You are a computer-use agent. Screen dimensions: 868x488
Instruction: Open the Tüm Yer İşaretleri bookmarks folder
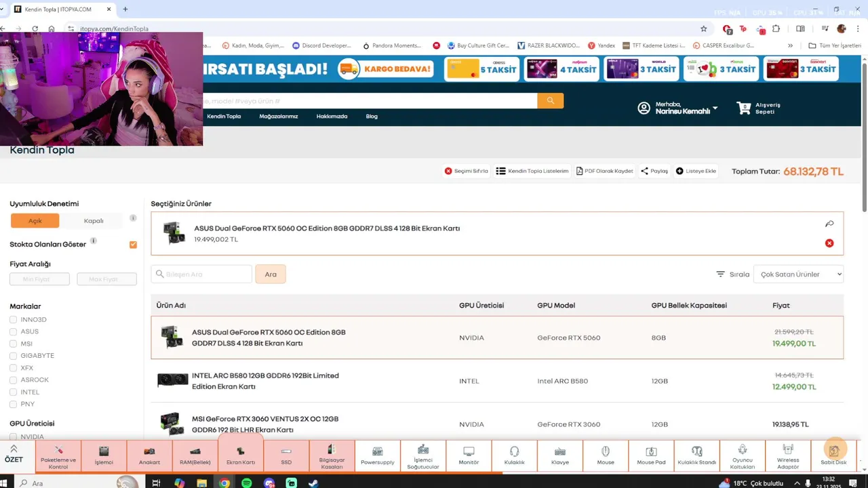835,45
